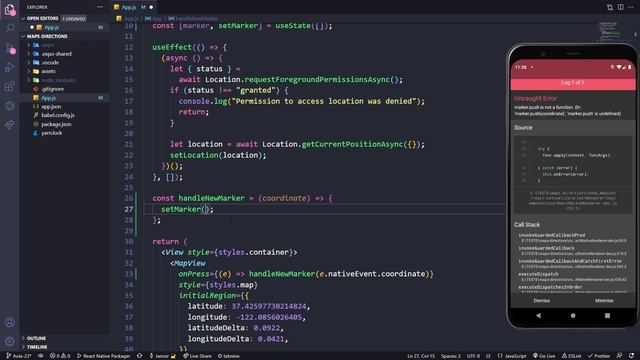640x360 pixels.
Task: Click tabnine status bar item
Action: click(x=229, y=356)
